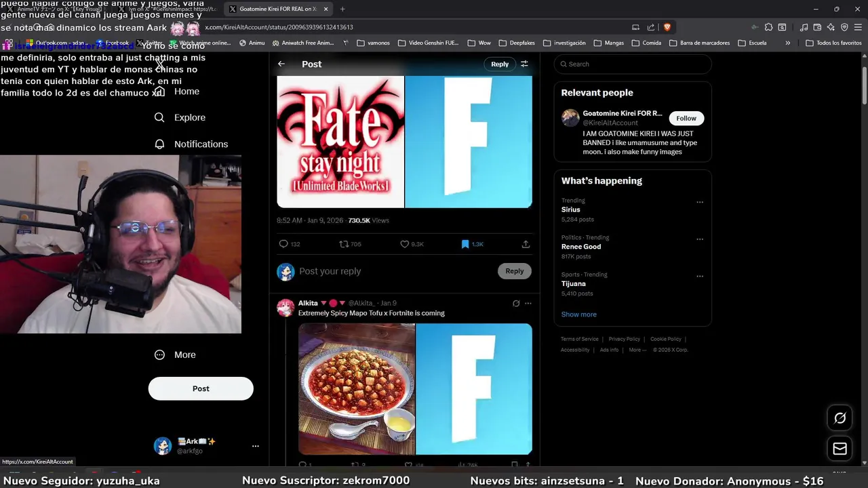Screen dimensions: 868x488
Task: Submit reply with the gray Reply button
Action: coord(514,271)
